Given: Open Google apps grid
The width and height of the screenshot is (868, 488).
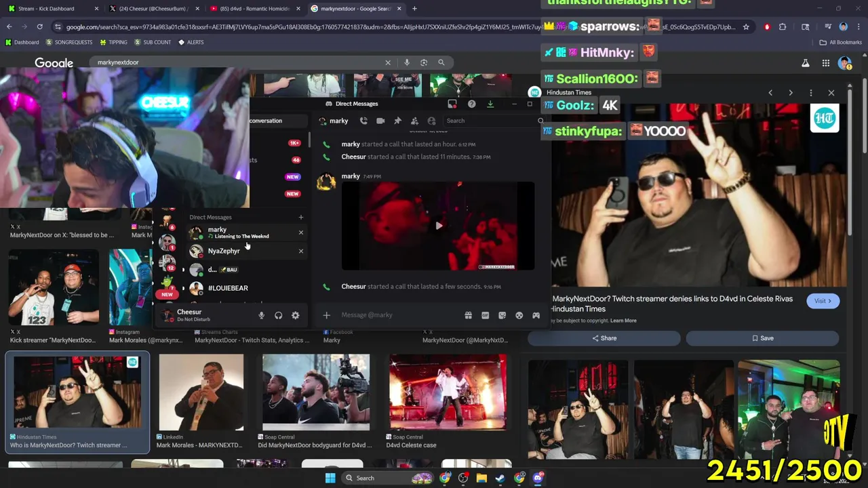Looking at the screenshot, I should click(x=826, y=63).
